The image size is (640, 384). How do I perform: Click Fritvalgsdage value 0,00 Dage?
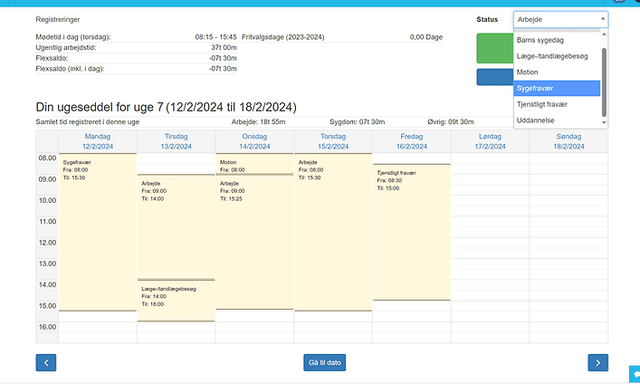[x=426, y=37]
